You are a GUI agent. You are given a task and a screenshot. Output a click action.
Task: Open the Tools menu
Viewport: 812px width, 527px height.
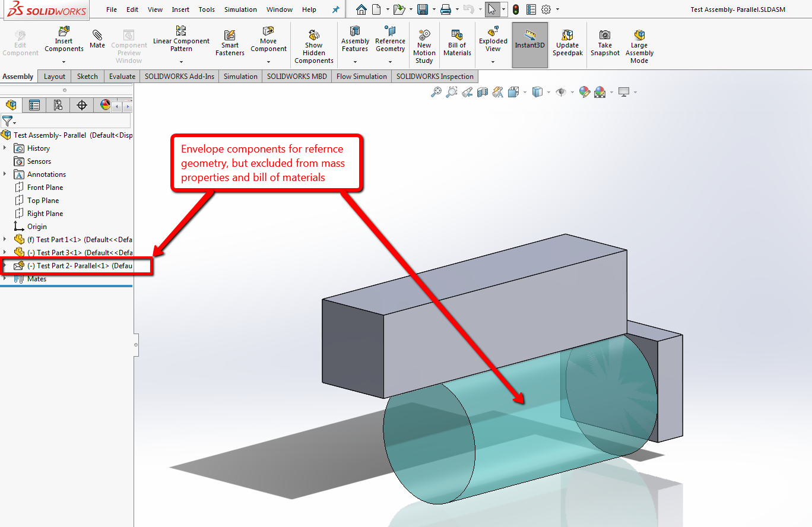click(x=207, y=9)
